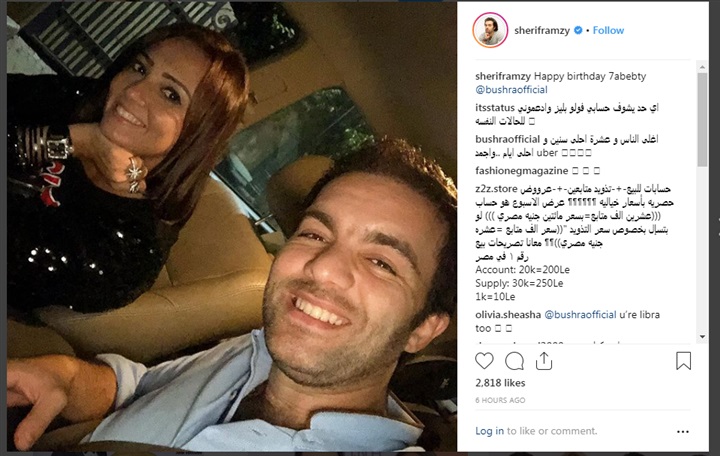View the 2,818 likes list

pos(500,383)
